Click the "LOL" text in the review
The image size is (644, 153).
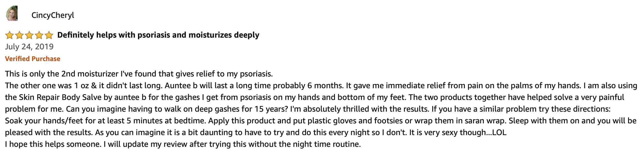(x=499, y=133)
